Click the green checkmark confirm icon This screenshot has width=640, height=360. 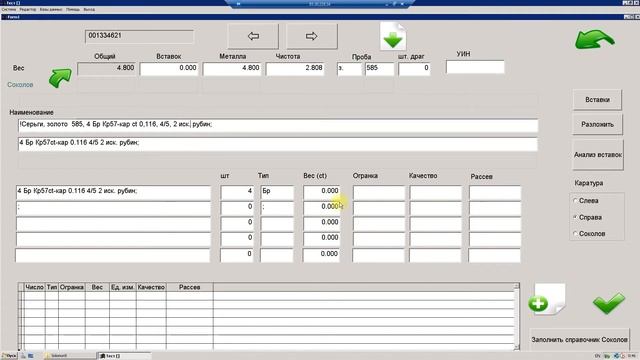click(x=609, y=303)
